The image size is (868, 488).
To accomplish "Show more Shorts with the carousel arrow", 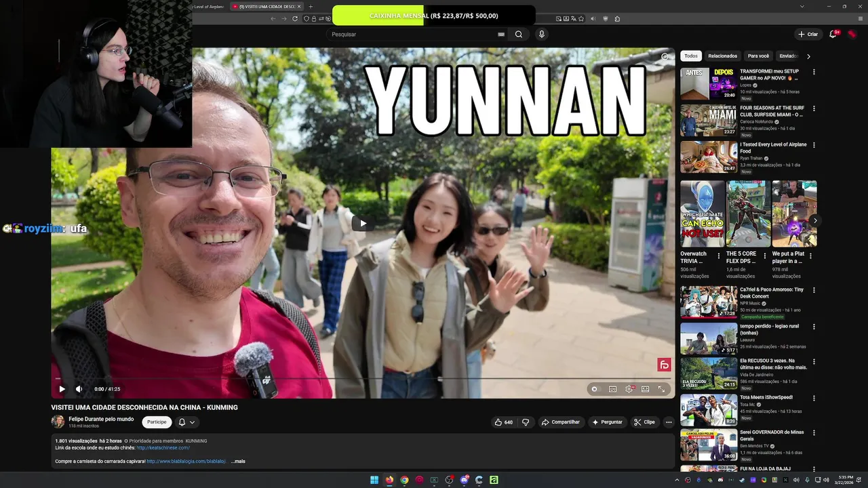I will point(814,220).
